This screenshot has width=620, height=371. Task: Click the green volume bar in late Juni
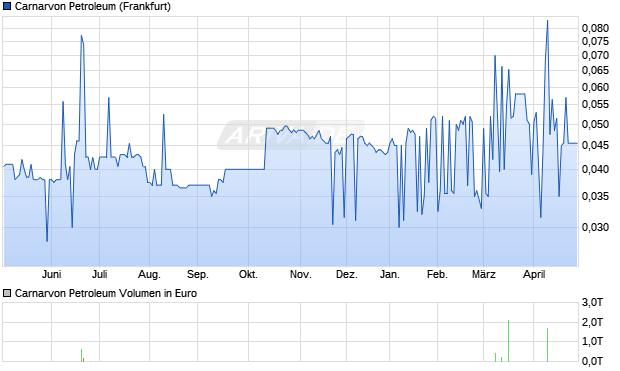tap(81, 355)
